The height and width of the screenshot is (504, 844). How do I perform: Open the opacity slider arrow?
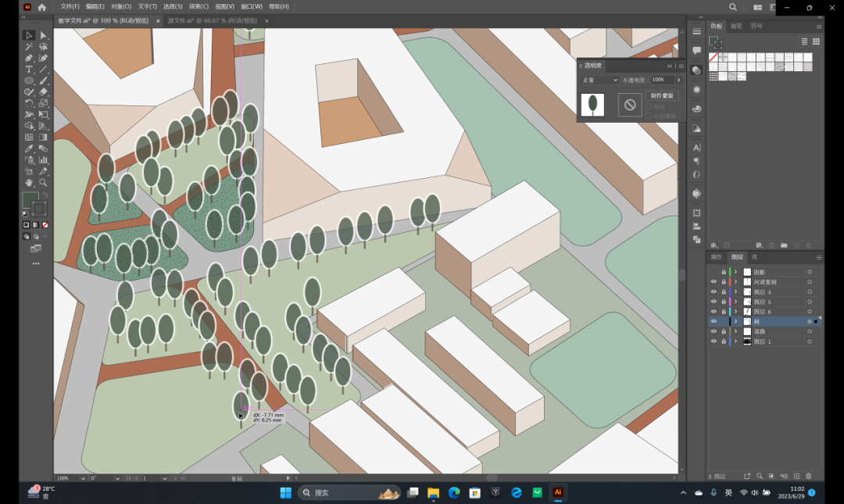coord(679,80)
